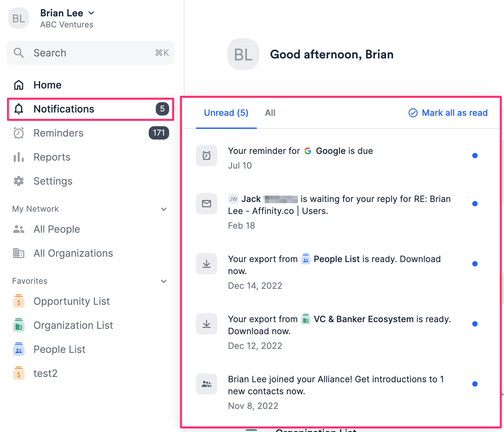
Task: Open Settings using the gear icon
Action: (19, 181)
